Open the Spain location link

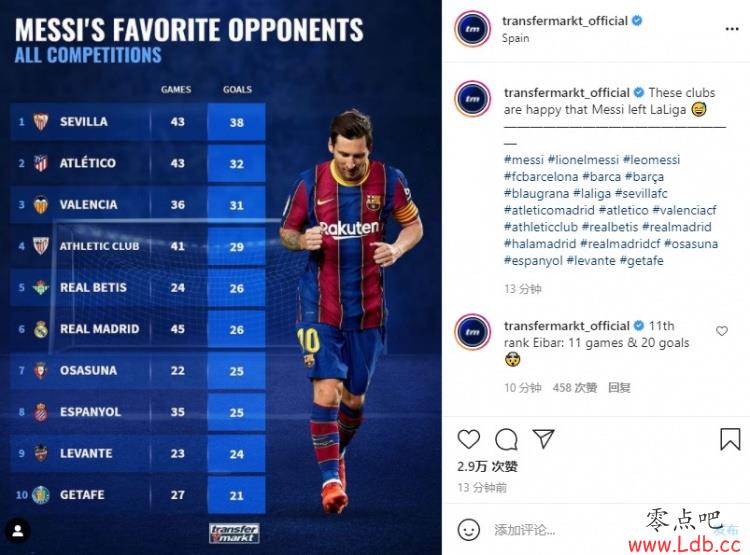pos(515,38)
